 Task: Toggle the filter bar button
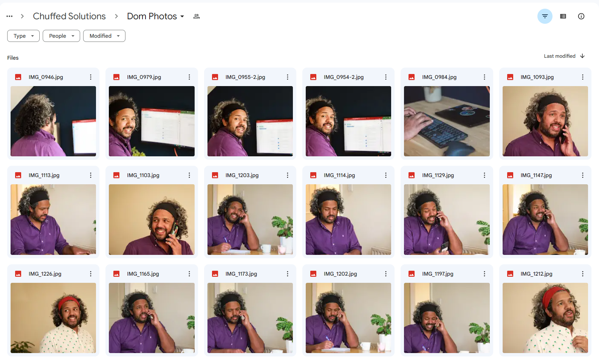(x=545, y=16)
